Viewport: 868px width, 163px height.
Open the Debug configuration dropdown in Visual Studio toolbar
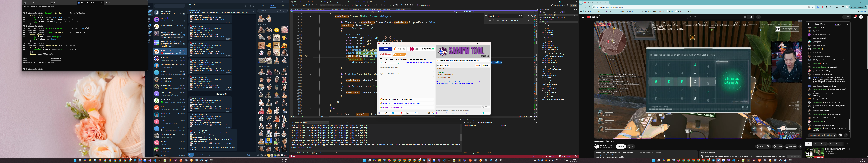(324, 5)
